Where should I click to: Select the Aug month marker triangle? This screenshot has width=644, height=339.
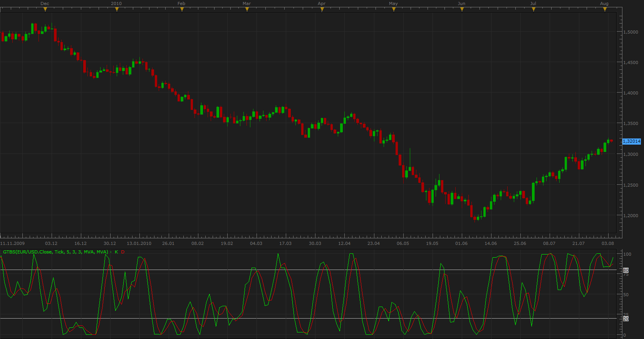click(605, 10)
